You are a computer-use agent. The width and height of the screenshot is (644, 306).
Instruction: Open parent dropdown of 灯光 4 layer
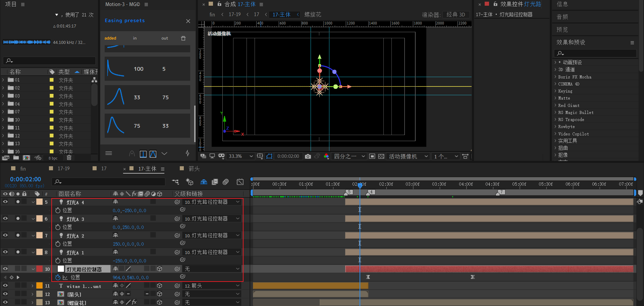point(212,202)
